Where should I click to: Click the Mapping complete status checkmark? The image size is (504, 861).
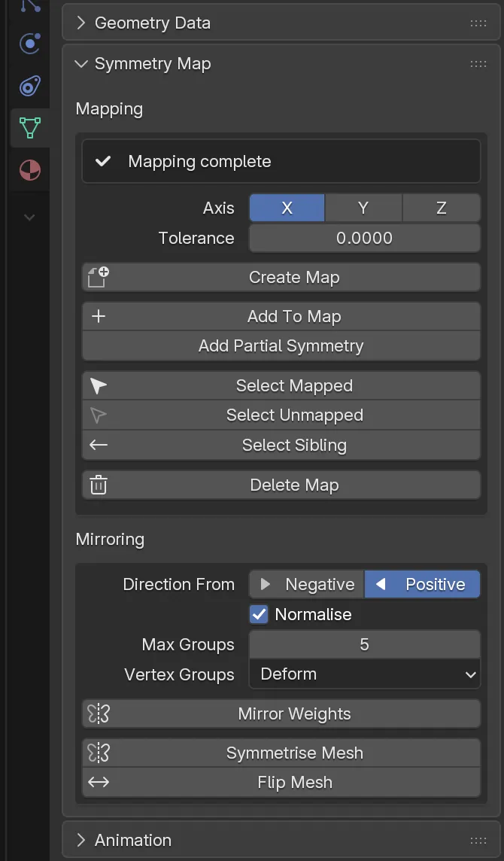[x=103, y=161]
